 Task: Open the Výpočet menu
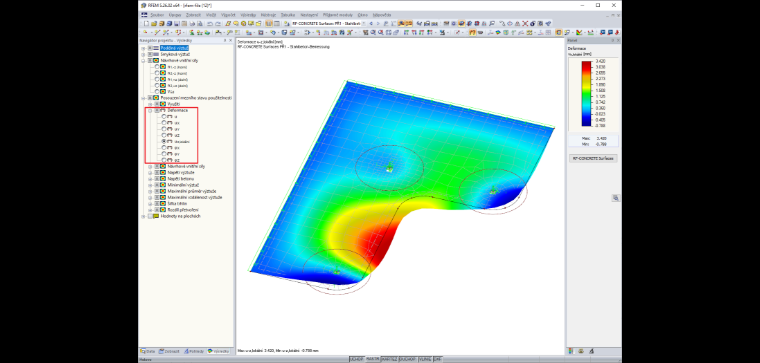click(x=228, y=16)
